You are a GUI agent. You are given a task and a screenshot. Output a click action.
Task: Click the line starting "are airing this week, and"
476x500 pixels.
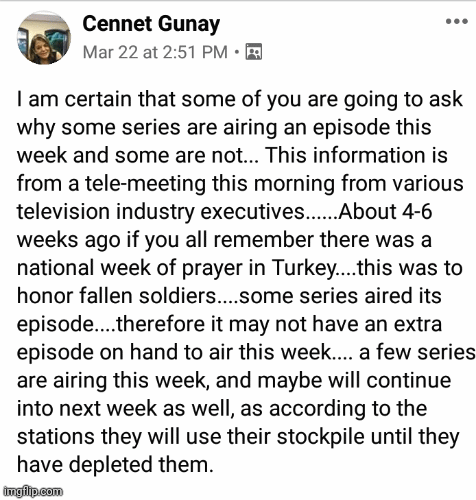pos(234,380)
